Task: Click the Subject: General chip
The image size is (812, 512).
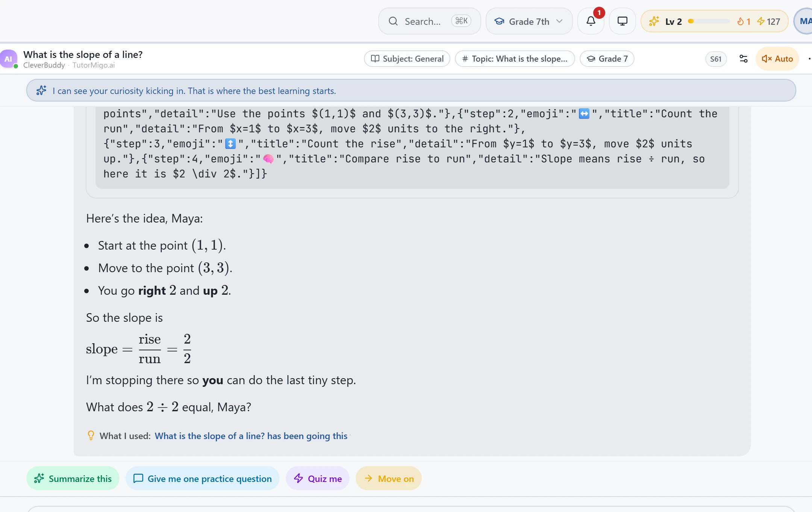Action: [407, 59]
